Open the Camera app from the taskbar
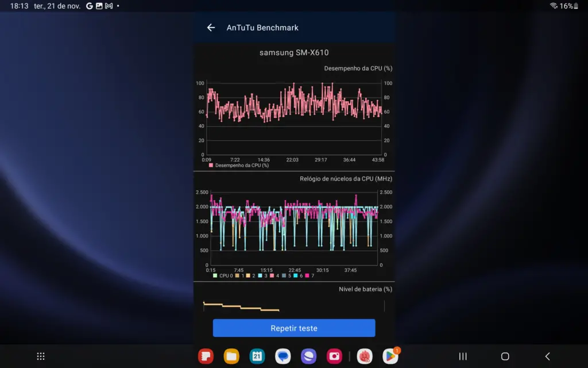Viewport: 588px width, 368px height. click(335, 356)
